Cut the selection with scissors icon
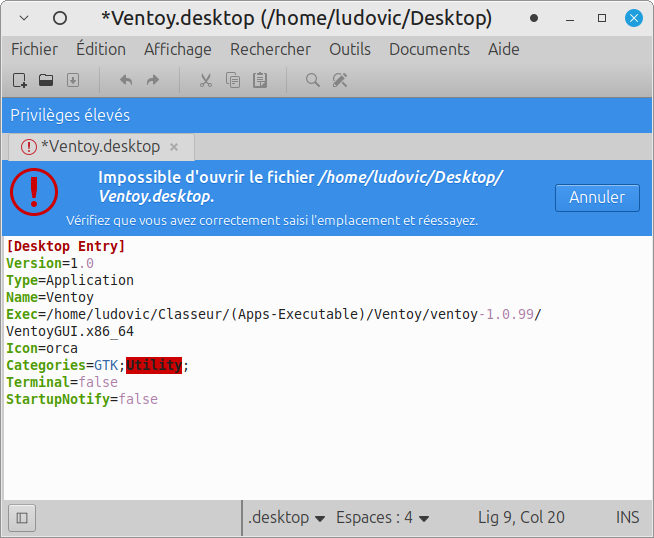The height and width of the screenshot is (538, 654). click(206, 80)
